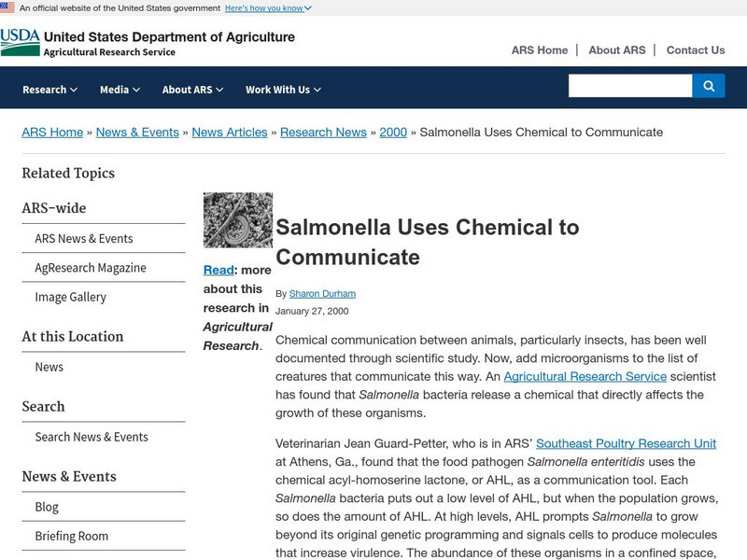Go to ARS Home in top navigation

540,50
